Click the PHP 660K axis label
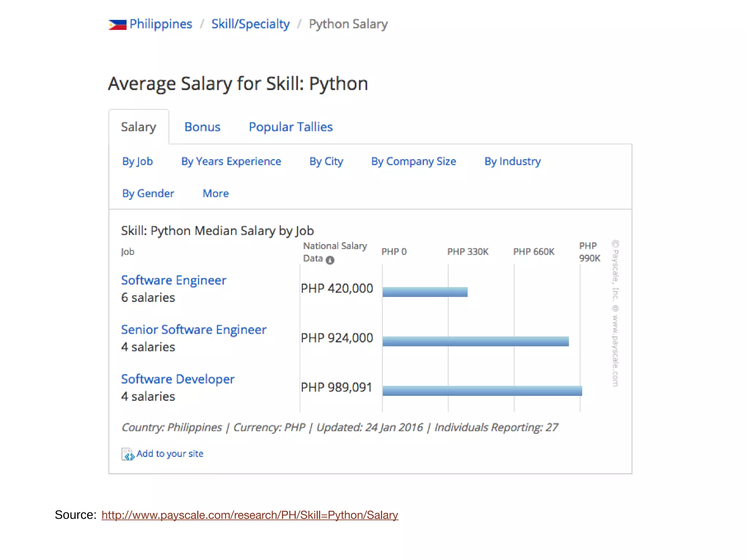The width and height of the screenshot is (747, 560). pos(534,252)
